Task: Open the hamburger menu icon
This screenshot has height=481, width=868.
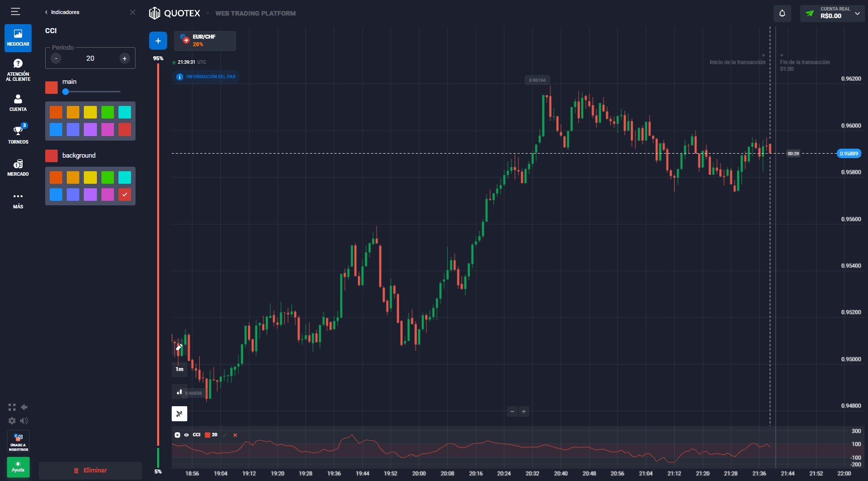Action: 16,12
